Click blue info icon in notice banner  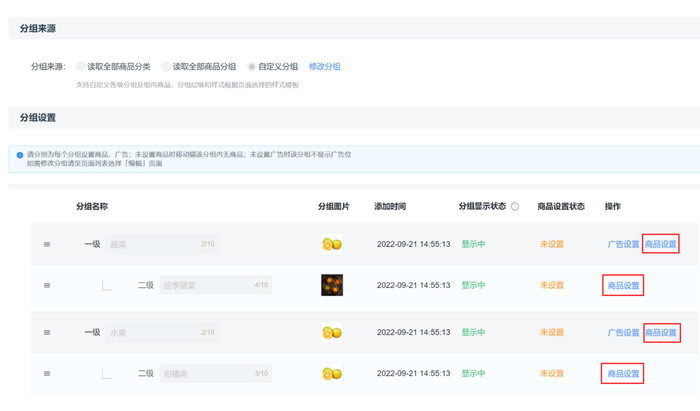20,155
